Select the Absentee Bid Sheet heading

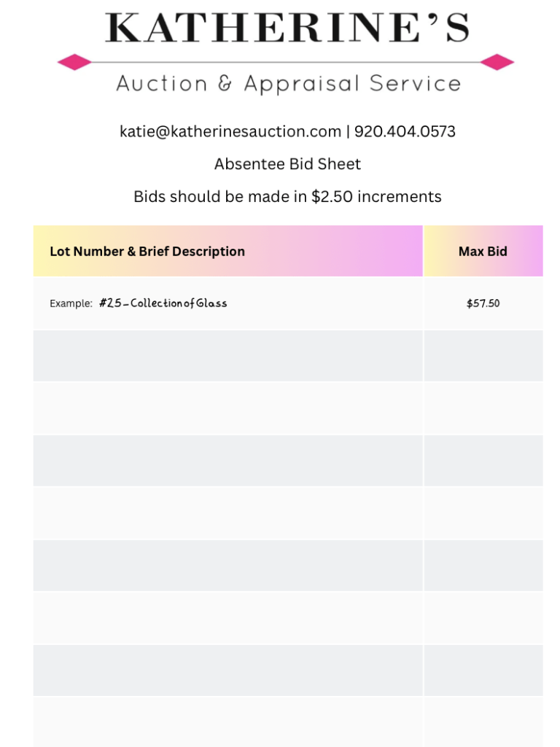pyautogui.click(x=287, y=164)
